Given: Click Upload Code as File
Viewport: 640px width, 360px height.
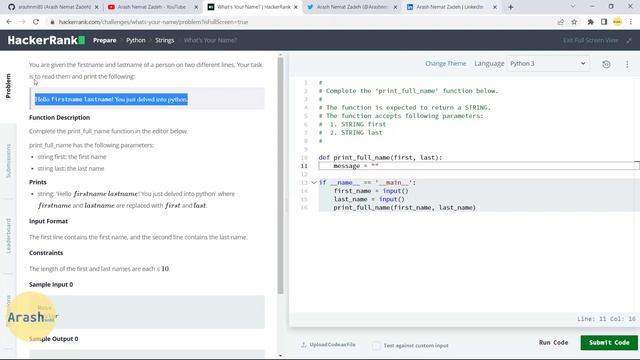Looking at the screenshot, I should click(x=332, y=345).
